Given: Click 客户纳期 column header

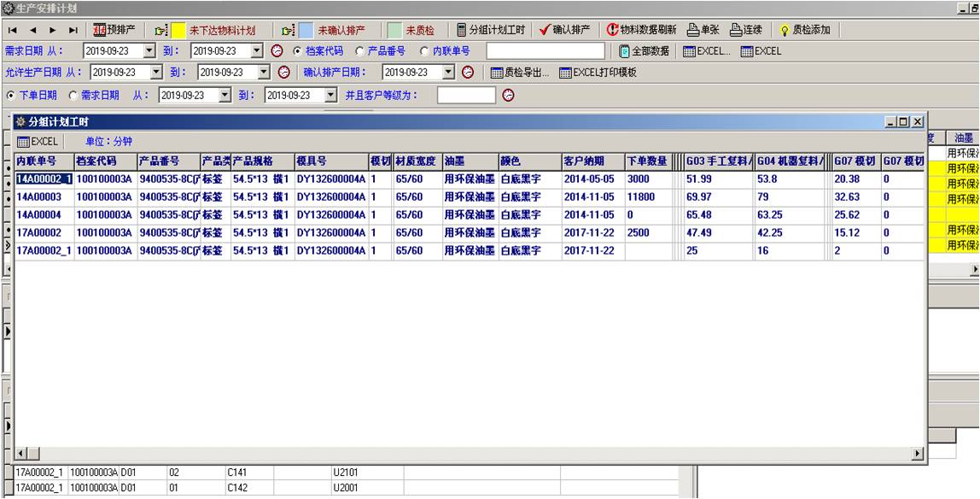Looking at the screenshot, I should coord(592,161).
